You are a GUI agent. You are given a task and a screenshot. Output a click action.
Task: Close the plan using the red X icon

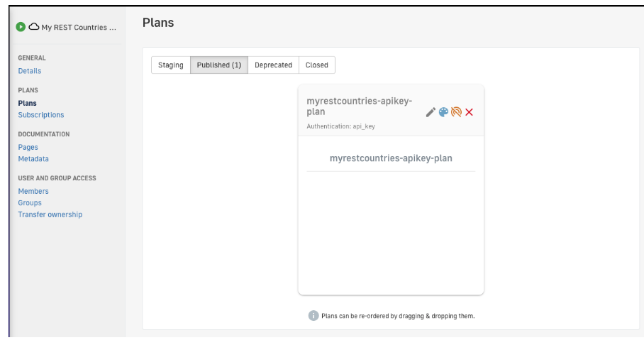[x=469, y=112]
